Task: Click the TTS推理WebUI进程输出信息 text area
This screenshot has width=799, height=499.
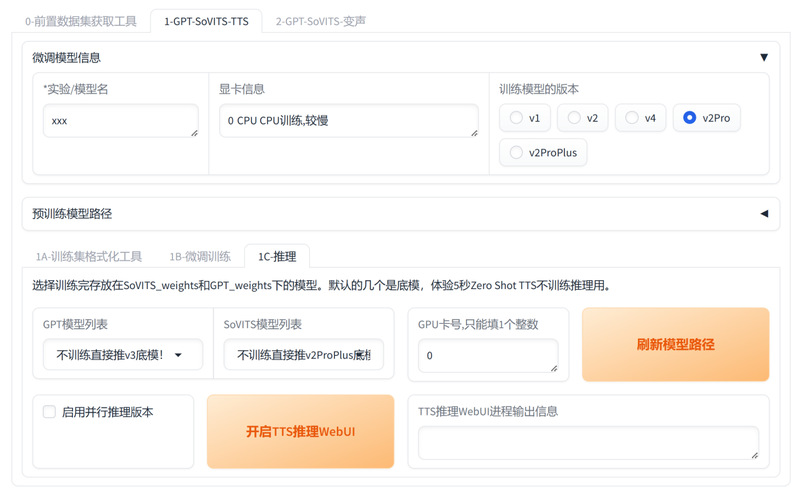Action: [588, 443]
